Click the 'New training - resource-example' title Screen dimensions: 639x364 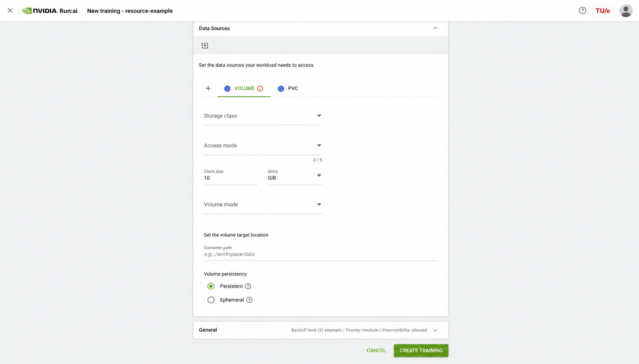[130, 11]
